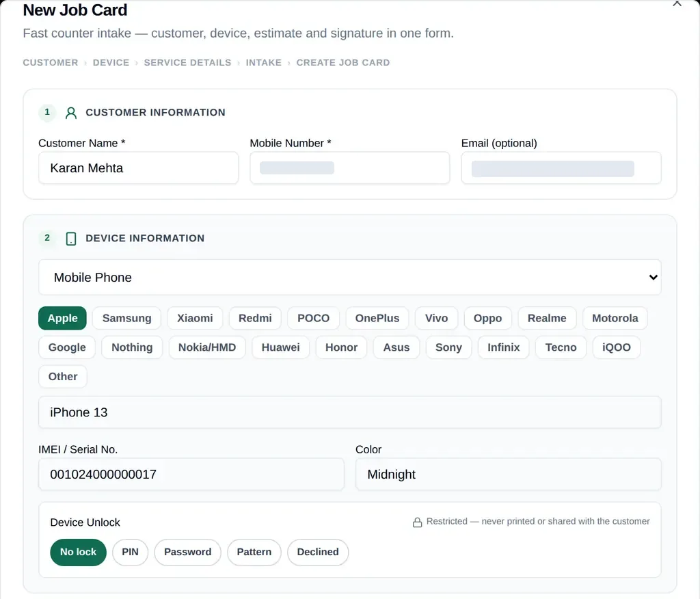The width and height of the screenshot is (700, 599).
Task: Select the iQOO brand chip
Action: [x=617, y=347]
